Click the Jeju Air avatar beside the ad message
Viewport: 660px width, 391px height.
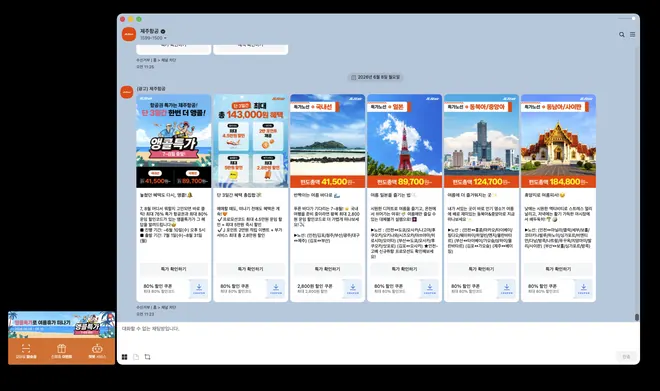point(127,92)
